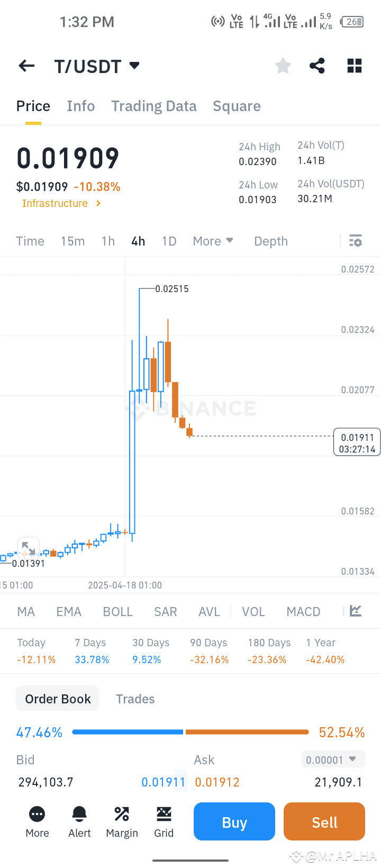The height and width of the screenshot is (868, 381).
Task: Switch to the Trades tab
Action: pyautogui.click(x=135, y=699)
